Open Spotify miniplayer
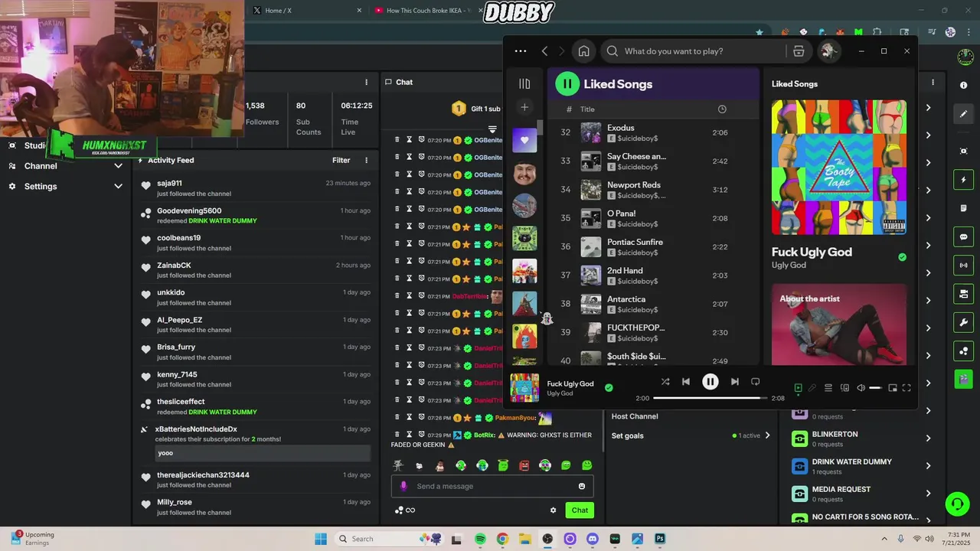The width and height of the screenshot is (980, 551). (893, 388)
